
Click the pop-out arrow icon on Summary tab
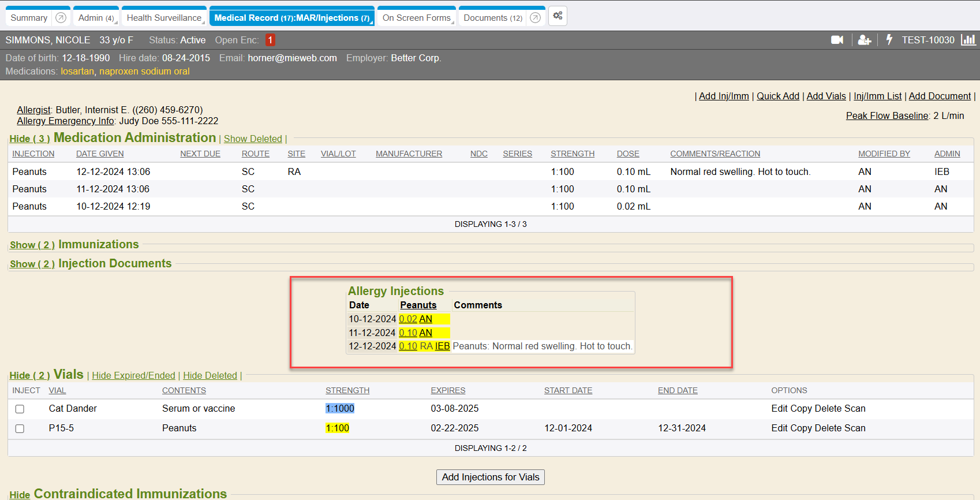(61, 18)
